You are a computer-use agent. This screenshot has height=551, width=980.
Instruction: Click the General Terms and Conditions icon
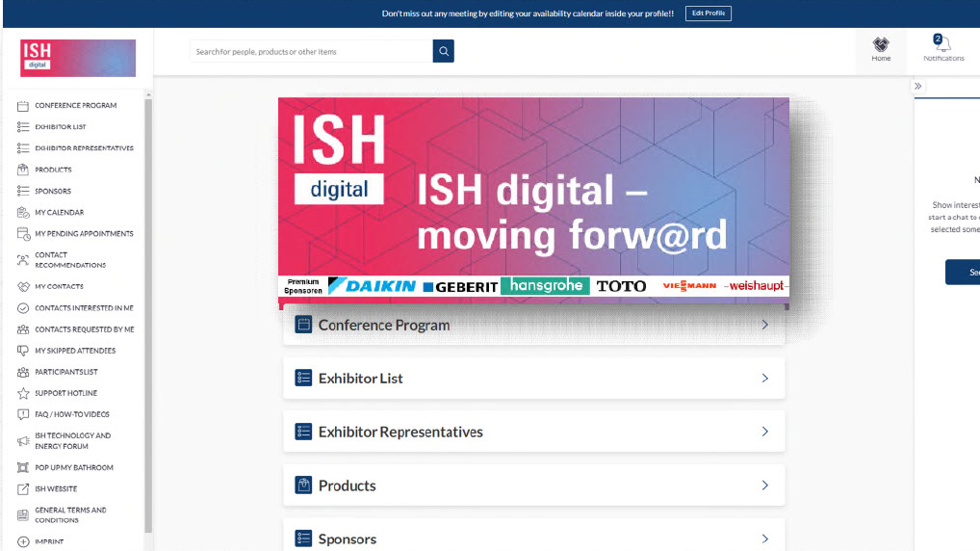pos(23,515)
